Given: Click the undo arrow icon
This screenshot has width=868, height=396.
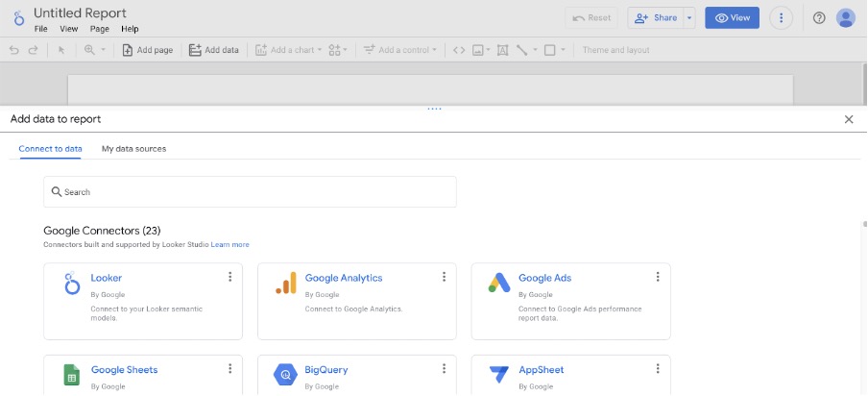Looking at the screenshot, I should 13,50.
